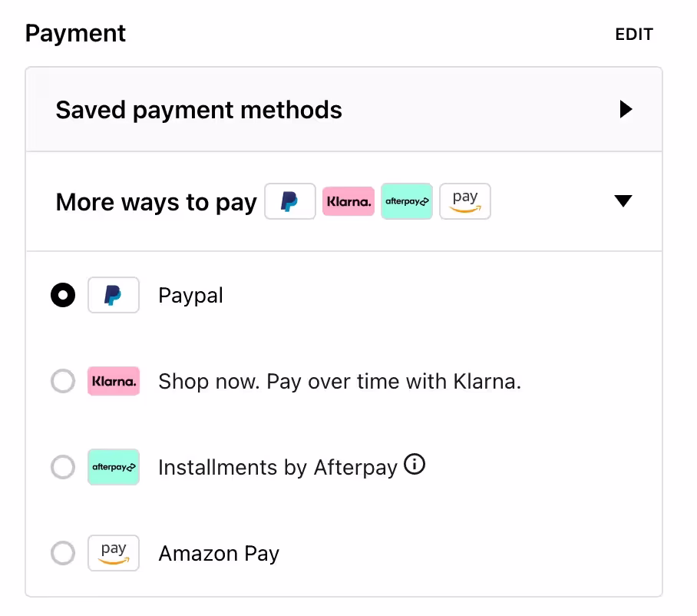Viewport: 697px width, 616px height.
Task: Click the Afterpay badge in More ways header
Action: pos(407,201)
